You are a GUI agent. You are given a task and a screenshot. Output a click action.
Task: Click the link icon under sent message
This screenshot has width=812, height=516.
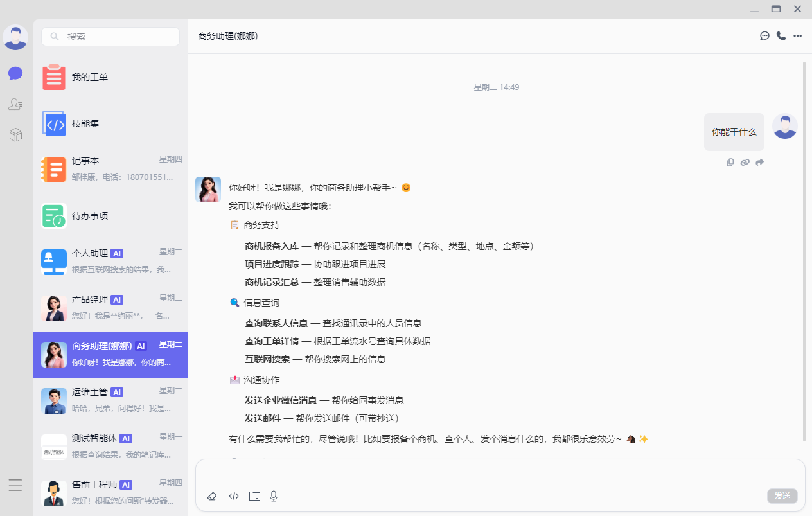745,163
